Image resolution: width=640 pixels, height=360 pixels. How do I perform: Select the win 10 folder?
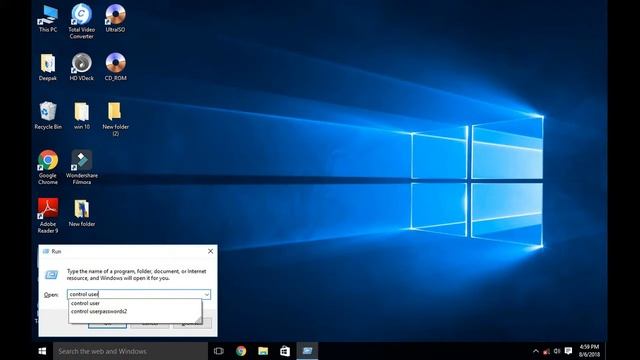82,116
